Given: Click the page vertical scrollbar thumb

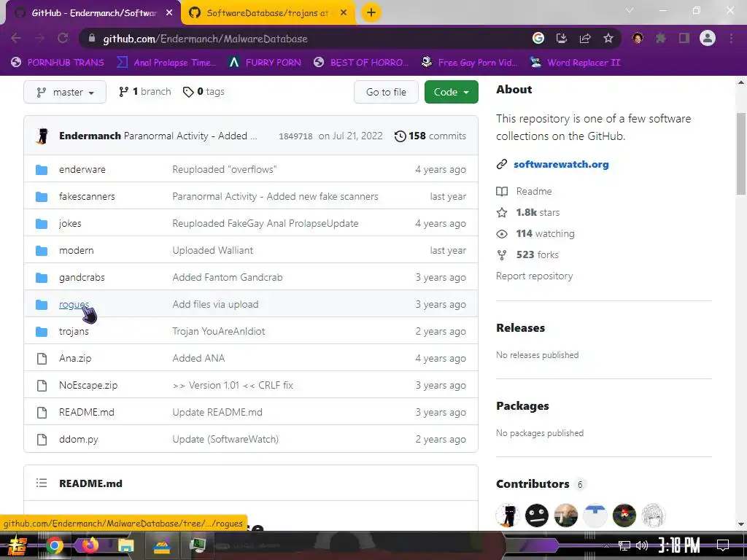Looking at the screenshot, I should [x=741, y=154].
